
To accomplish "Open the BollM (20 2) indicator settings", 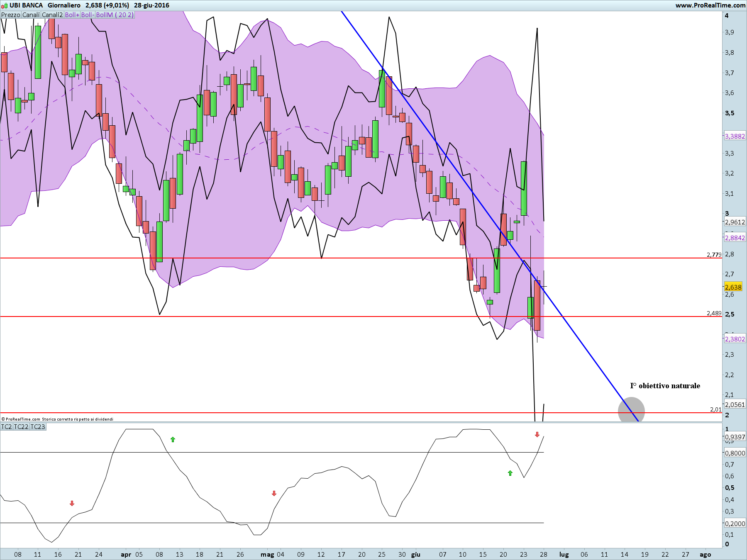I will pyautogui.click(x=115, y=15).
